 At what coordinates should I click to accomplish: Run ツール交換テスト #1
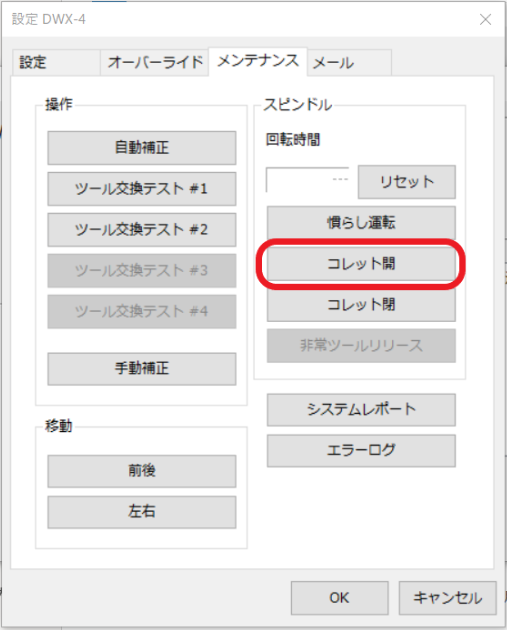point(142,189)
